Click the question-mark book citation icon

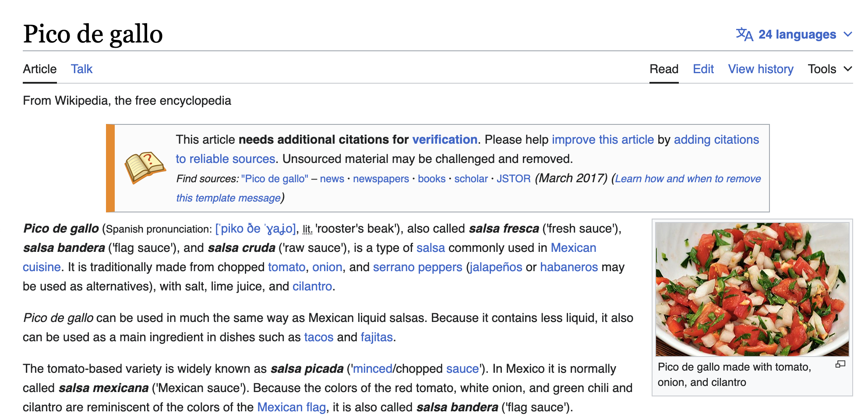click(x=145, y=167)
